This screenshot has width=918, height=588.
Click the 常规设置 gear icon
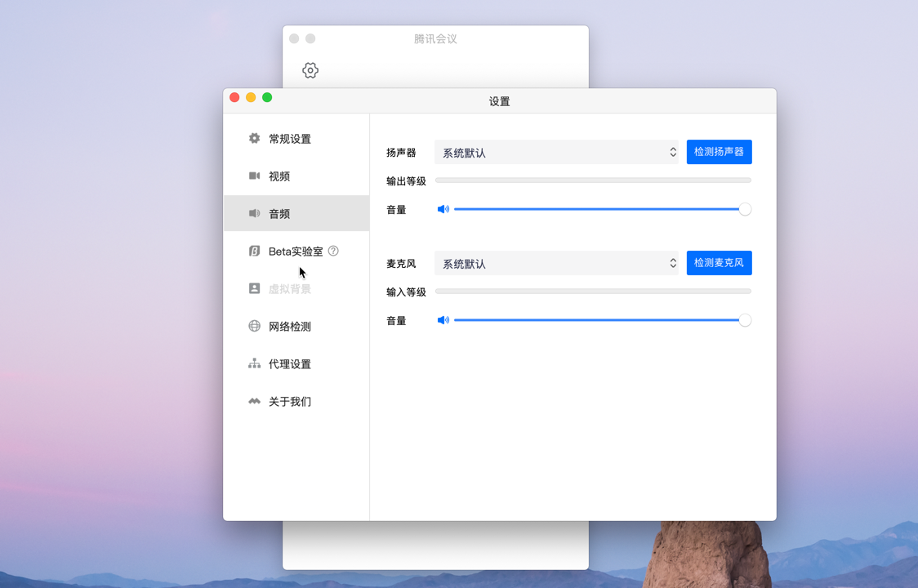click(x=254, y=138)
